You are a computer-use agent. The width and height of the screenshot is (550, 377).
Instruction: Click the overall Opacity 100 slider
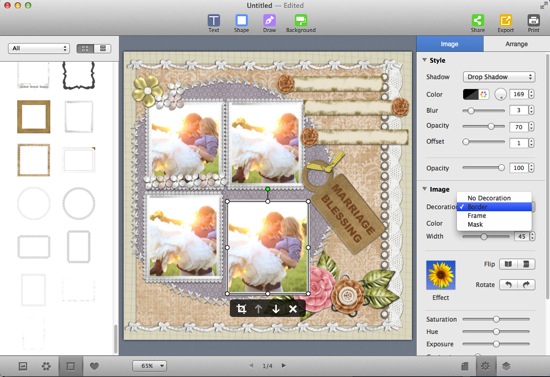(484, 168)
